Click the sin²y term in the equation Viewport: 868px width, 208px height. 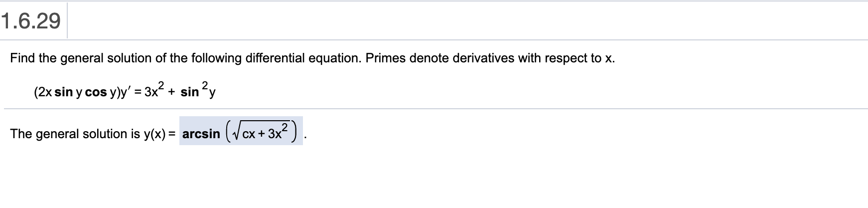click(198, 90)
